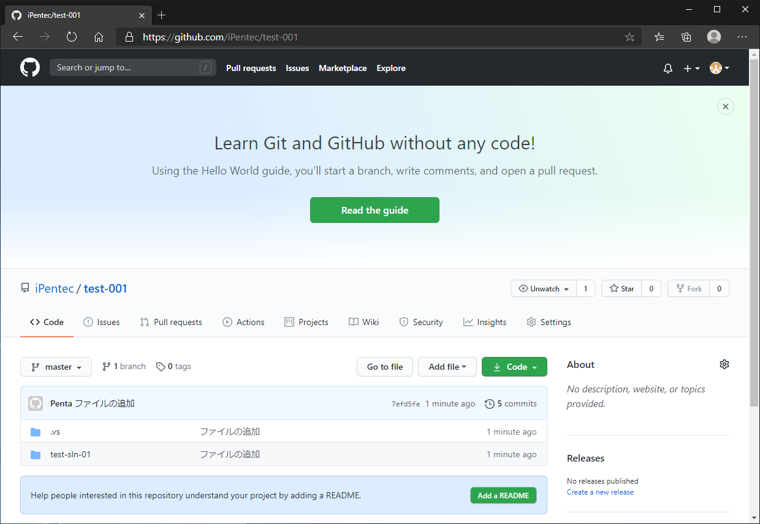Open browser settings and more ellipsis
The width and height of the screenshot is (760, 524).
[x=742, y=37]
